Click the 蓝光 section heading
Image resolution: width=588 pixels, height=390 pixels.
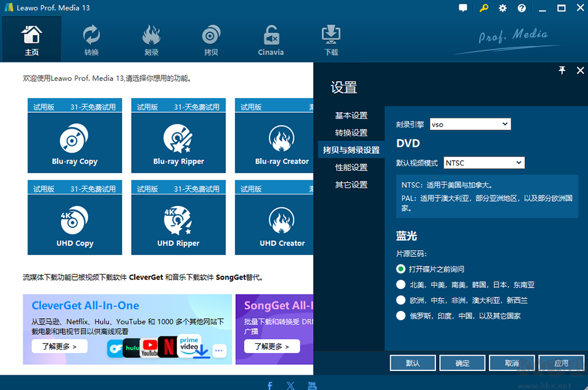pos(407,236)
